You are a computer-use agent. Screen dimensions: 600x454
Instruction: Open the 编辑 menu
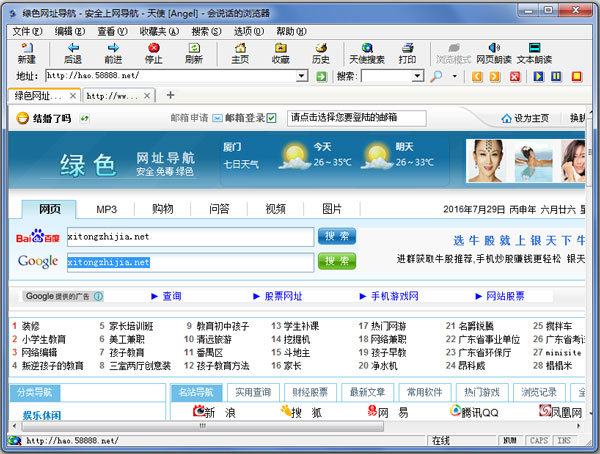tap(69, 31)
